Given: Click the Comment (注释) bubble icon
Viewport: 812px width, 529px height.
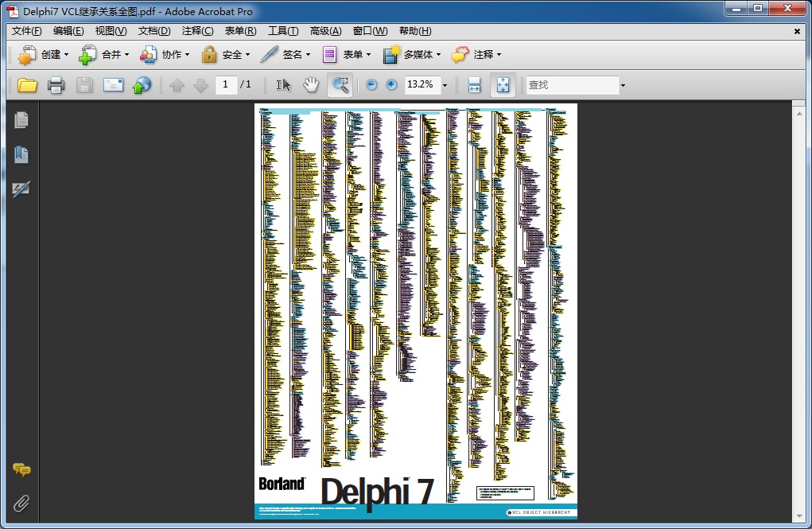Looking at the screenshot, I should pos(460,54).
